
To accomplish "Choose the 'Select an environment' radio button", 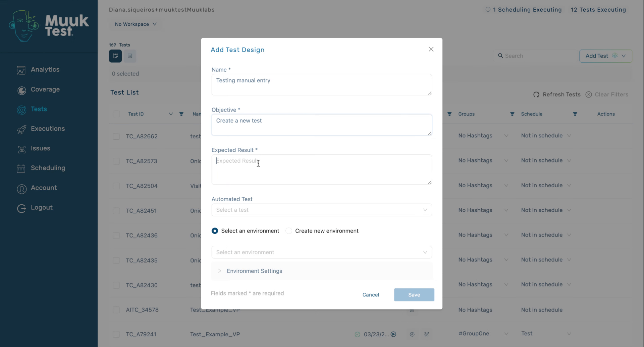I will click(215, 231).
